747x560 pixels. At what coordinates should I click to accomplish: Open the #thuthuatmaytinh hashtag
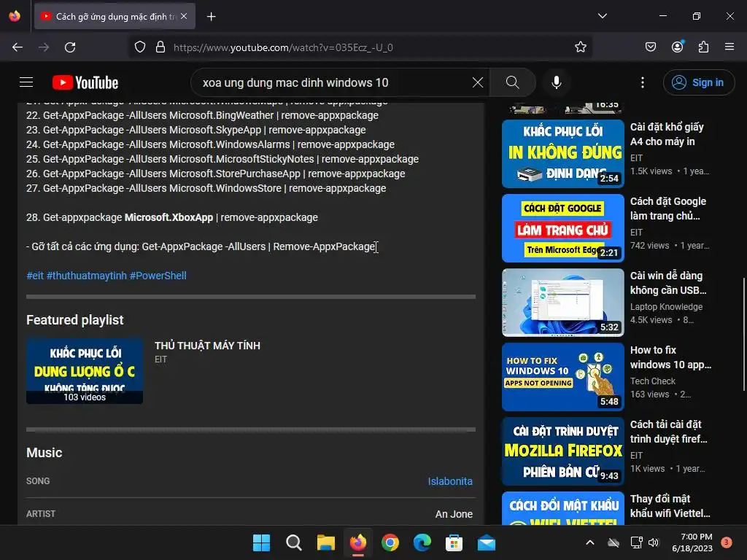coord(87,276)
